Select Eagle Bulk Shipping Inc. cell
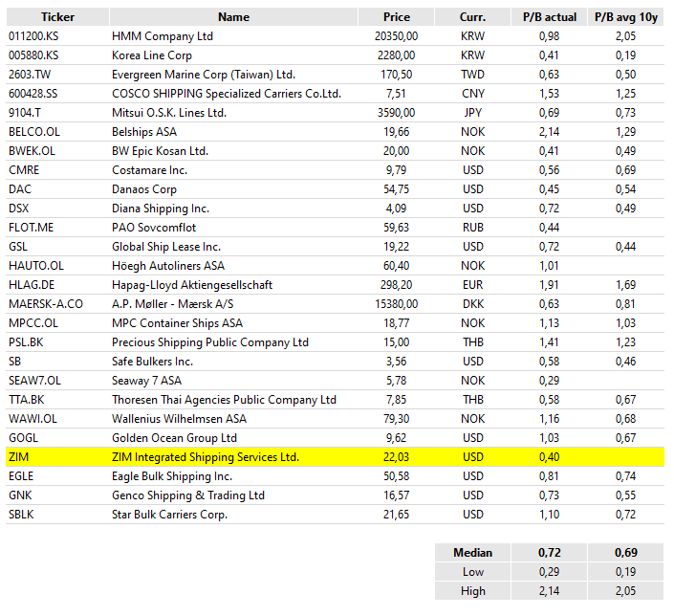674x616 pixels. coord(233,476)
